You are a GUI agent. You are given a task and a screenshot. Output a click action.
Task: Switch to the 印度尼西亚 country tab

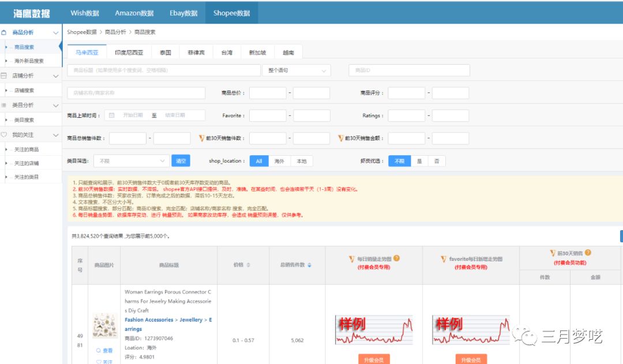tap(129, 52)
